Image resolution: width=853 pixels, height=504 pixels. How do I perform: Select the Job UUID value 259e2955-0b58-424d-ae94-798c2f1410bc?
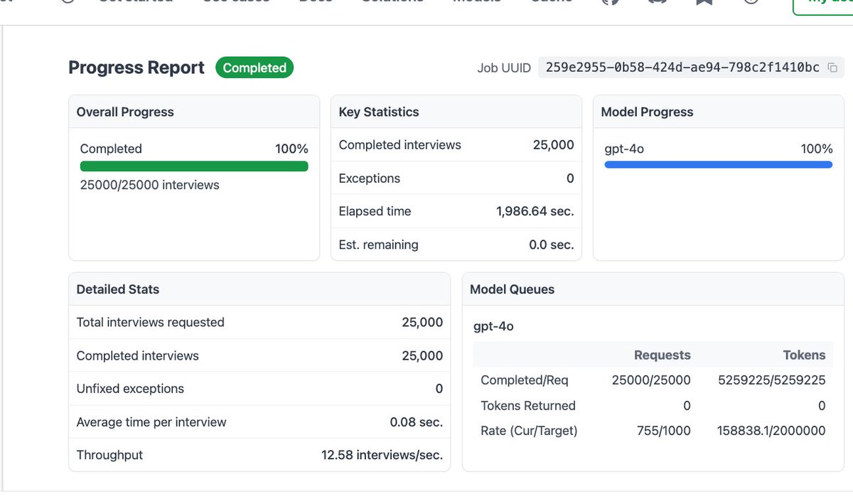[x=682, y=68]
